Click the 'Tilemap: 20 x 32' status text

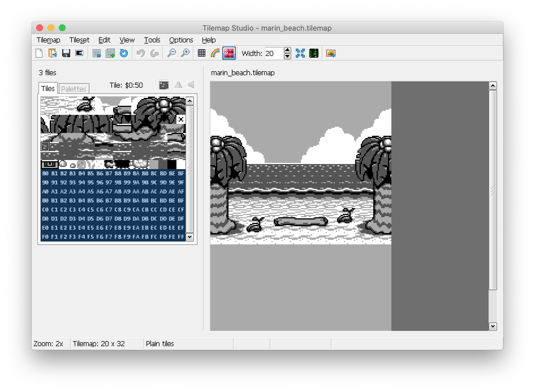click(x=99, y=344)
